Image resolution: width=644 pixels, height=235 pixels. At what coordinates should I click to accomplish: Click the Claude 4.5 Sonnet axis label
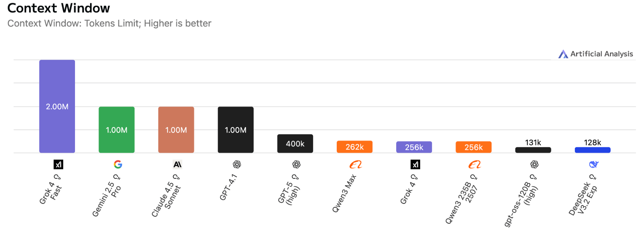click(167, 199)
